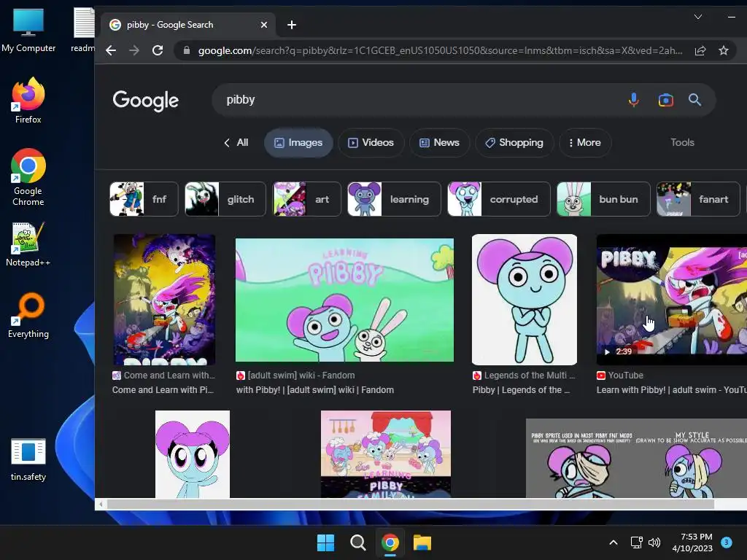
Task: Filter images by glitch chip
Action: click(x=225, y=199)
